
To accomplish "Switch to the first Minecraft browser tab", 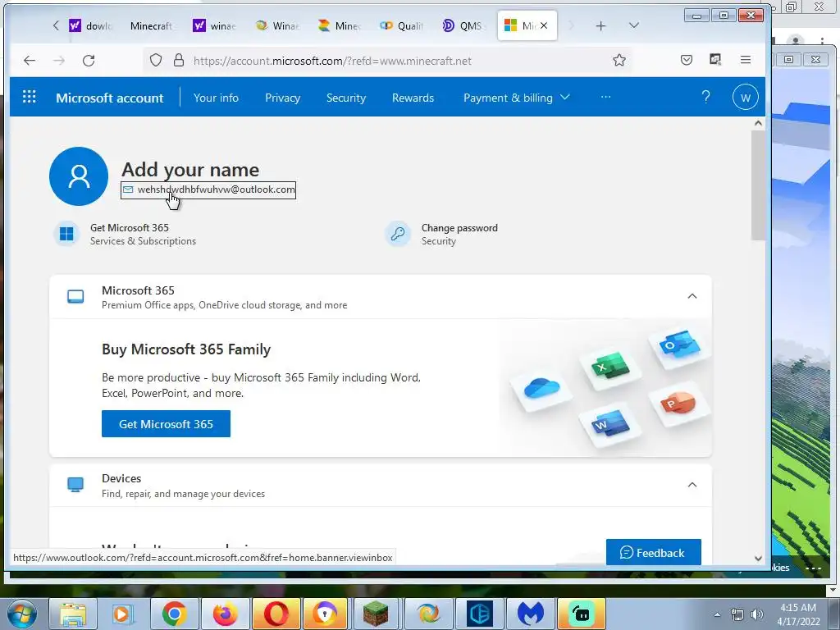I will click(x=151, y=25).
